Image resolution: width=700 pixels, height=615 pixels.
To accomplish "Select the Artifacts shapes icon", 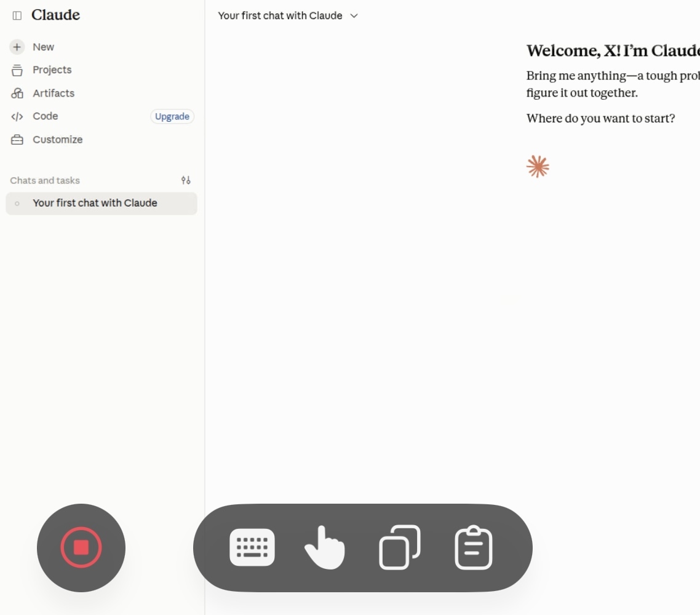I will [17, 93].
